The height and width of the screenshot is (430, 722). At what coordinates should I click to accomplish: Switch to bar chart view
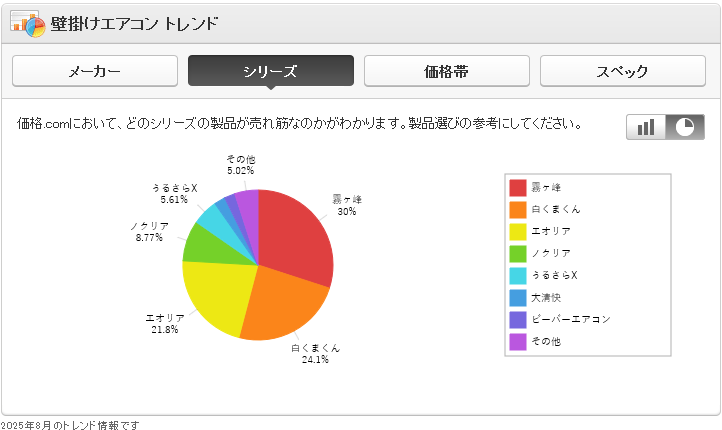click(646, 127)
